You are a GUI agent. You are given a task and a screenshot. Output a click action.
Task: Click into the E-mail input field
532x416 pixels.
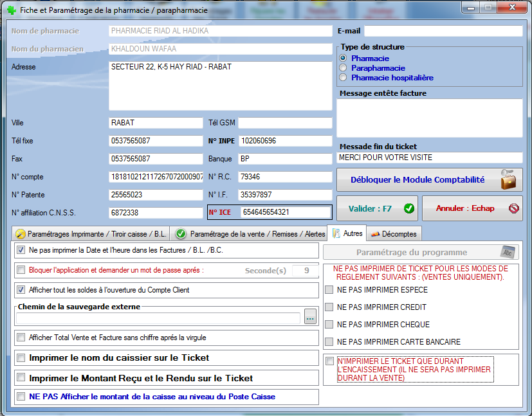click(443, 31)
